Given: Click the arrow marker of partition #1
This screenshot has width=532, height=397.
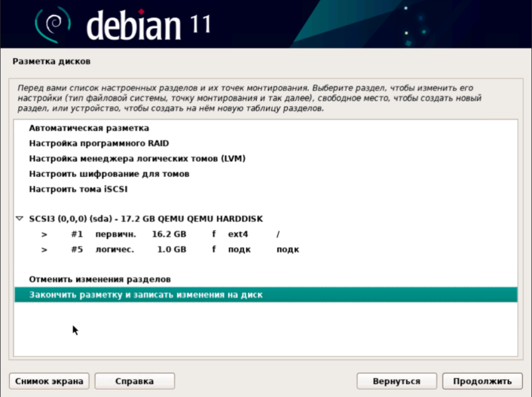Looking at the screenshot, I should point(44,234).
